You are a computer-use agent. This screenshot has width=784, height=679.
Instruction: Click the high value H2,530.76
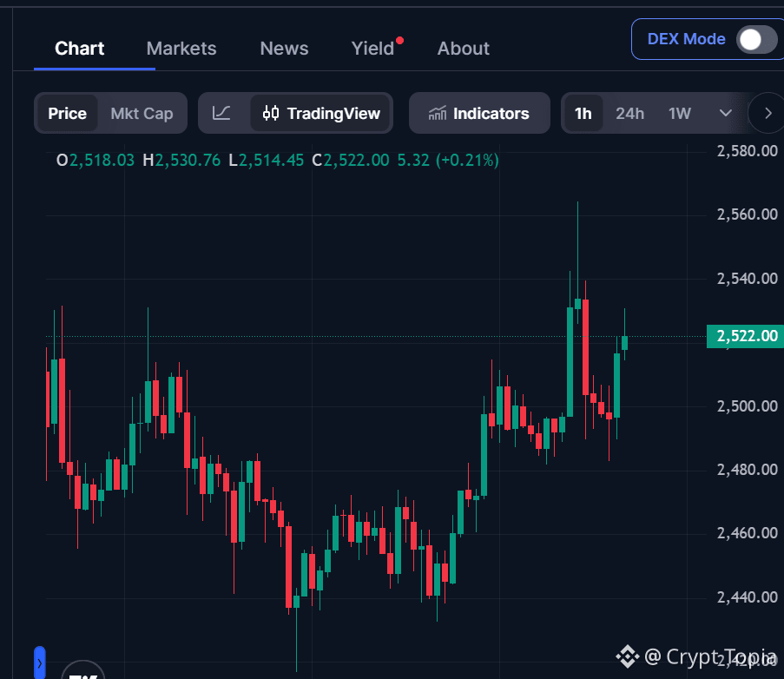(181, 161)
